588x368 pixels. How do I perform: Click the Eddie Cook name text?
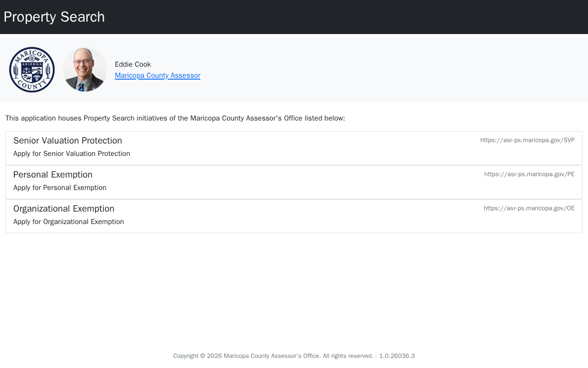[133, 64]
